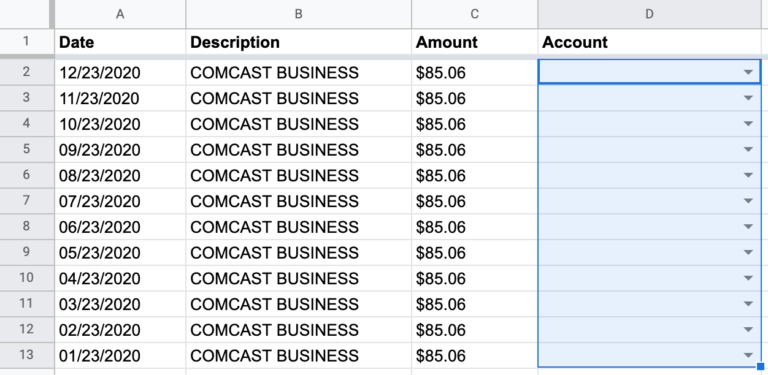
Task: Select the 10/23/2020 date cell
Action: 120,124
